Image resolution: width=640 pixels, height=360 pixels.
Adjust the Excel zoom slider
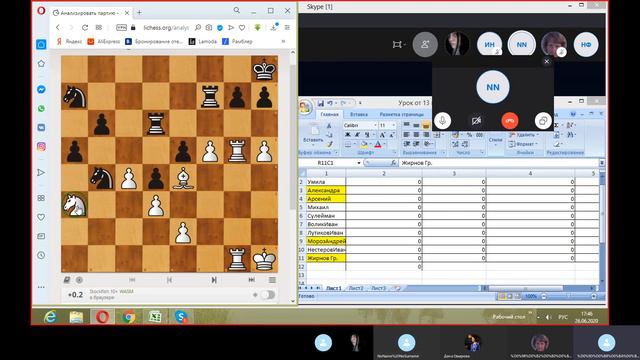point(568,296)
